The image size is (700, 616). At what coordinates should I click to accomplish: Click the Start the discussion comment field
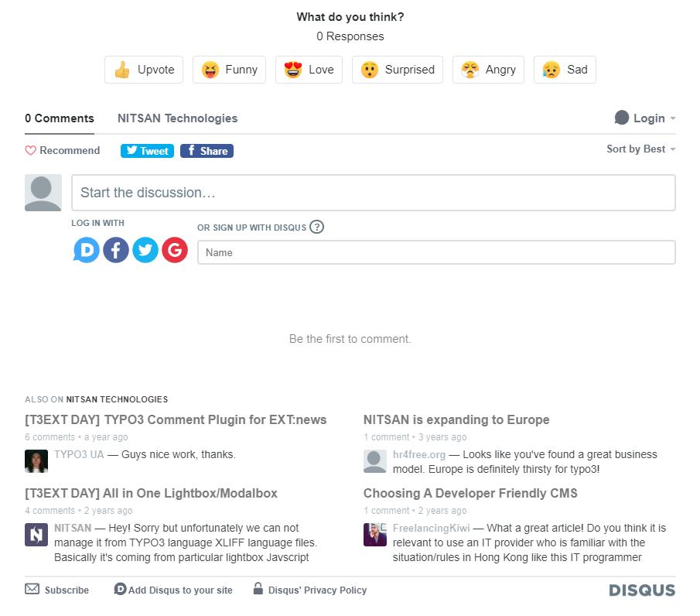click(373, 193)
